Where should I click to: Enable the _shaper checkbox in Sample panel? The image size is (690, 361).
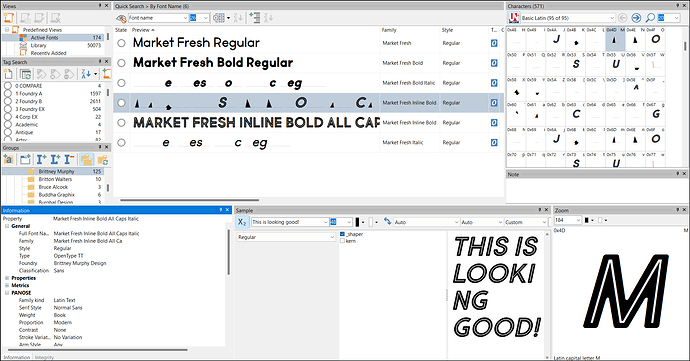[342, 234]
